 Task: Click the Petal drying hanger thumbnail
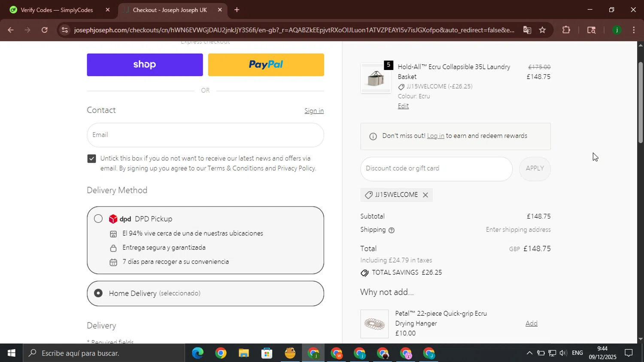(374, 324)
